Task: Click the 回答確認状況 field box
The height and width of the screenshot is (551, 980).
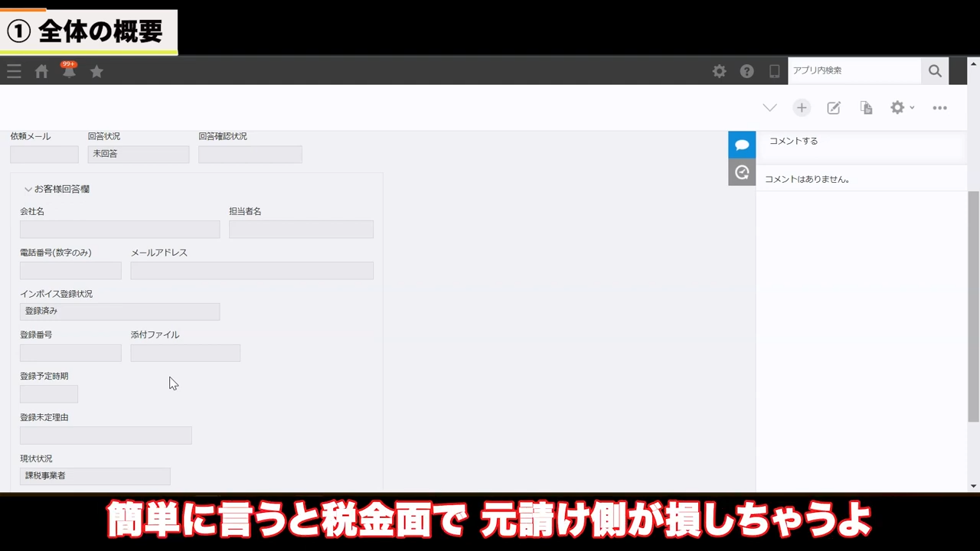Action: tap(250, 154)
